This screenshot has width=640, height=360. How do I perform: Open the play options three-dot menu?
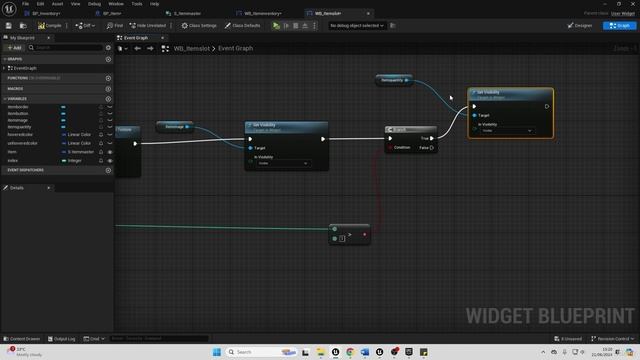click(314, 26)
